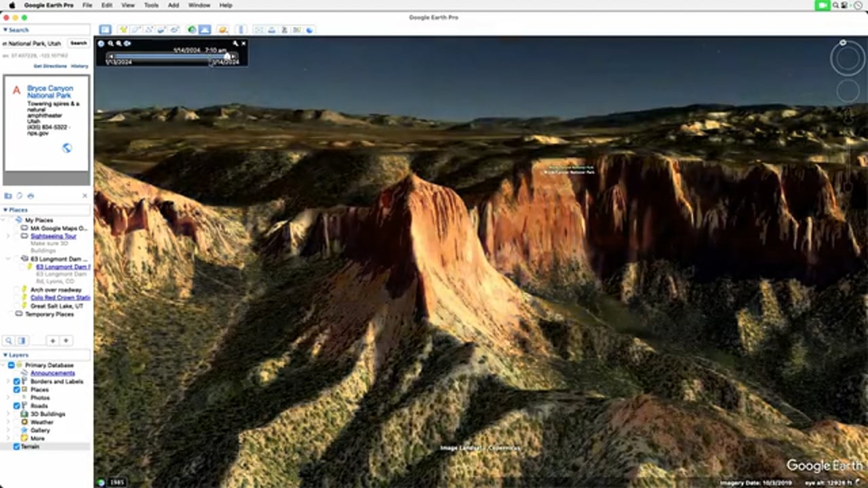Screen dimensions: 868x488
Task: Open the Tools menu
Action: (151, 5)
